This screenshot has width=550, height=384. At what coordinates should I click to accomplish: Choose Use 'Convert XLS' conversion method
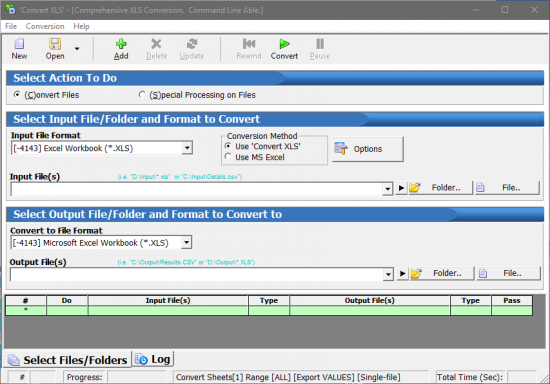click(228, 146)
